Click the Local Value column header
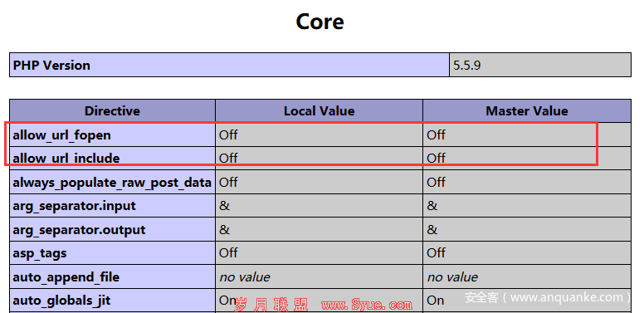This screenshot has height=313, width=644. point(320,111)
